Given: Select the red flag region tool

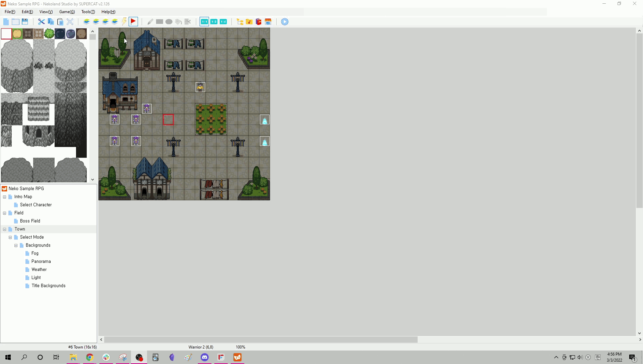Looking at the screenshot, I should 133,22.
